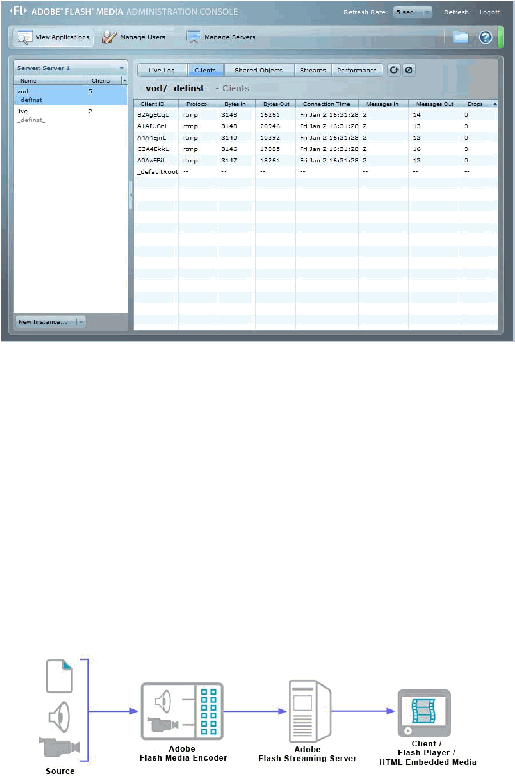Click the folder icon in top toolbar
The image size is (515, 777).
[460, 37]
